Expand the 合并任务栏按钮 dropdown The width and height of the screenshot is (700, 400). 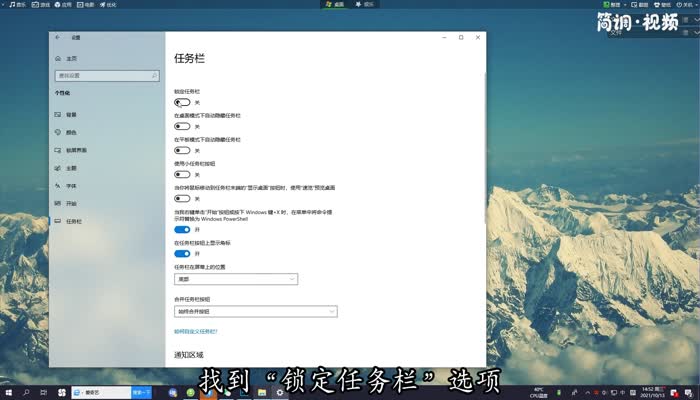click(x=256, y=311)
